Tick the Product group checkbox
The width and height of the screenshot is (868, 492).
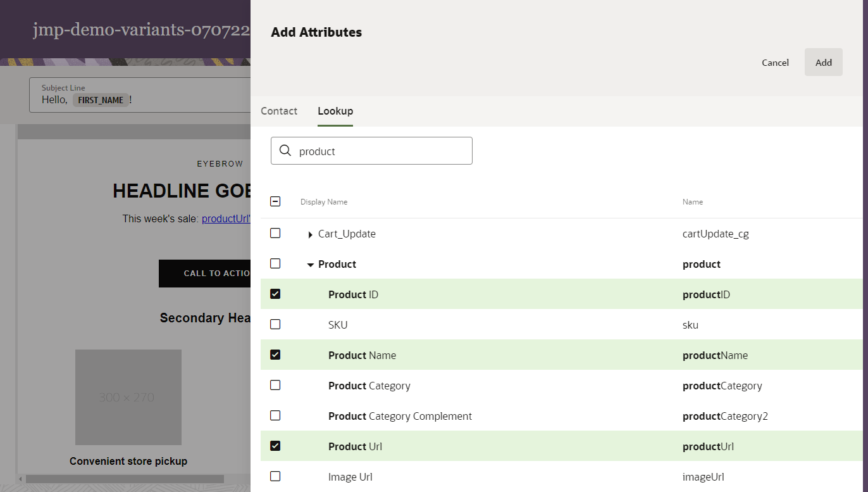[x=275, y=263]
